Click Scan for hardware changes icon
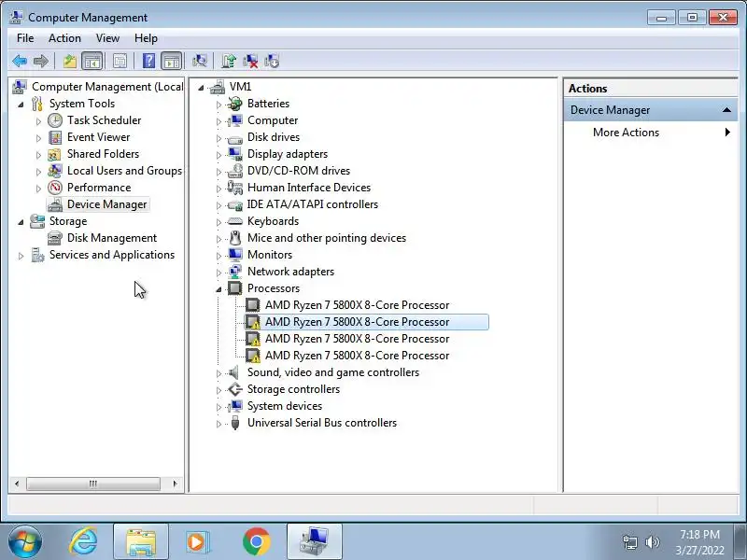 tap(200, 61)
